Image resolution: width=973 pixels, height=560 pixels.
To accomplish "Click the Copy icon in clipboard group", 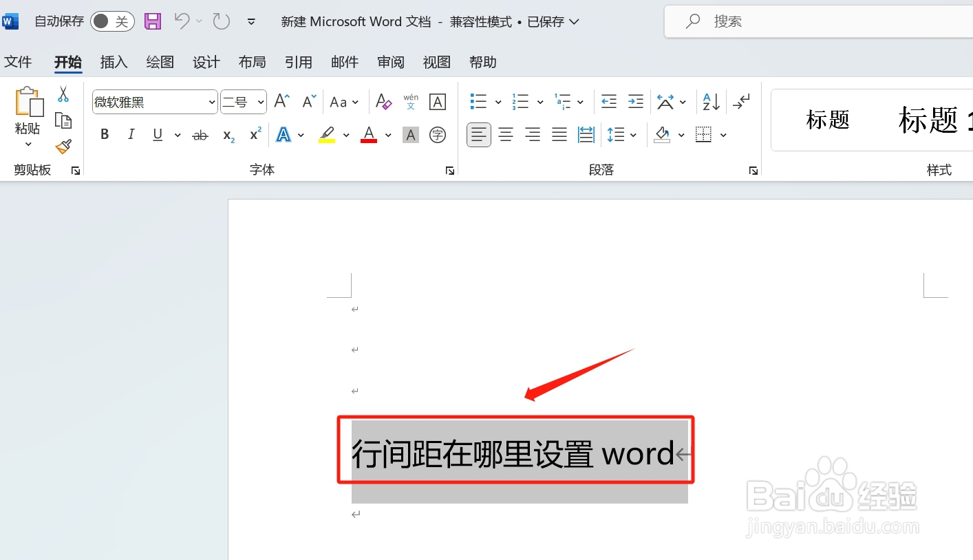I will 63,120.
